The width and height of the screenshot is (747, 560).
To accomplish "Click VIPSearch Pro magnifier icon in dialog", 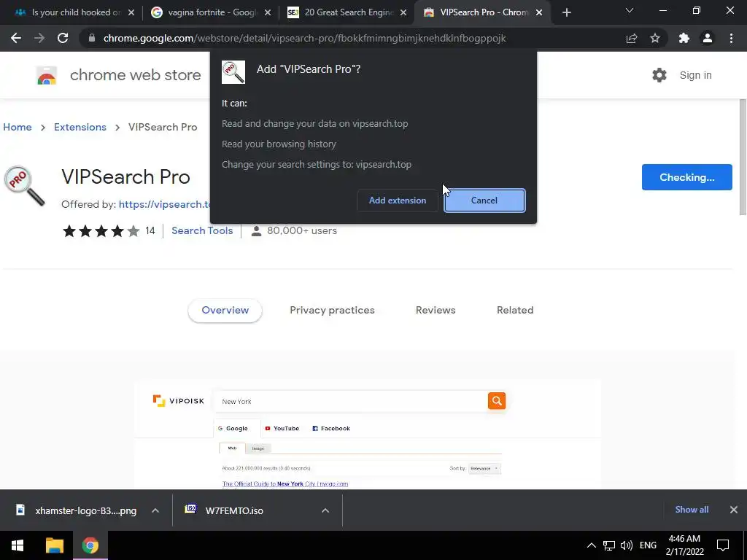I will click(233, 72).
